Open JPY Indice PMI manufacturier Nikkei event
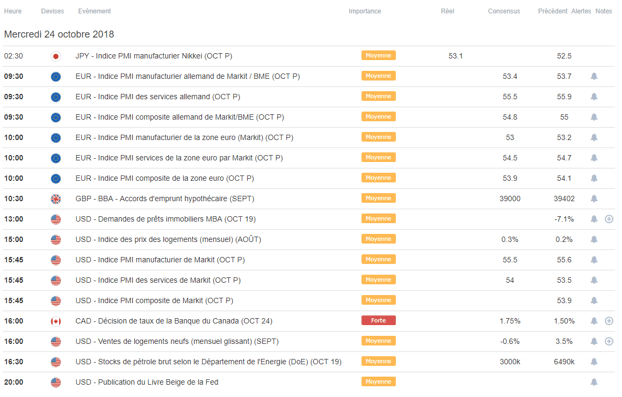 coord(154,56)
